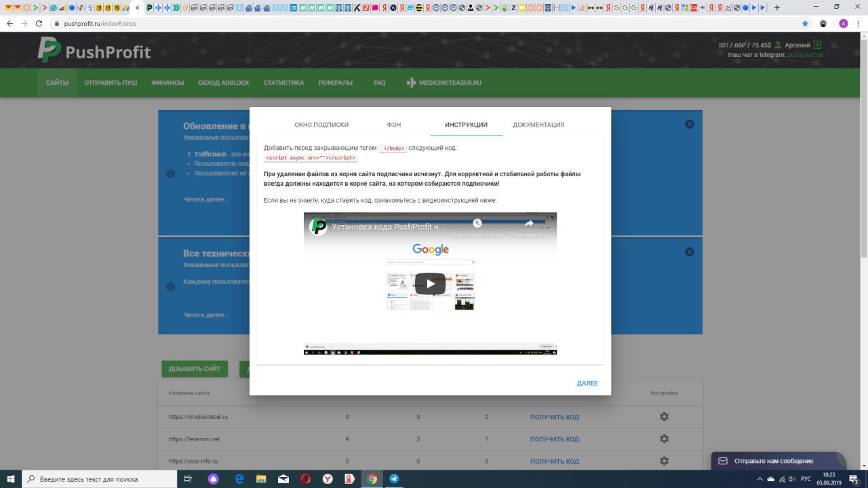Click the ДОБАВИТЬ САЙТ button
The width and height of the screenshot is (868, 488).
195,369
